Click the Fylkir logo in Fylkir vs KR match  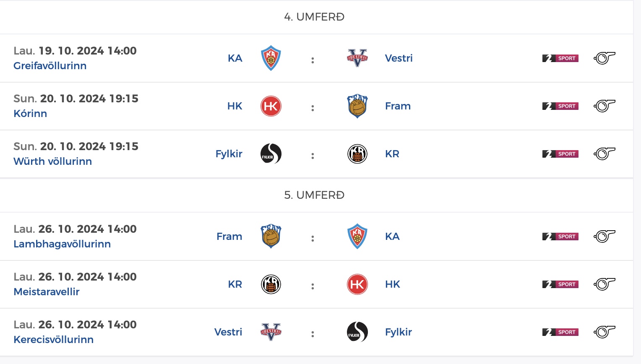(x=271, y=154)
